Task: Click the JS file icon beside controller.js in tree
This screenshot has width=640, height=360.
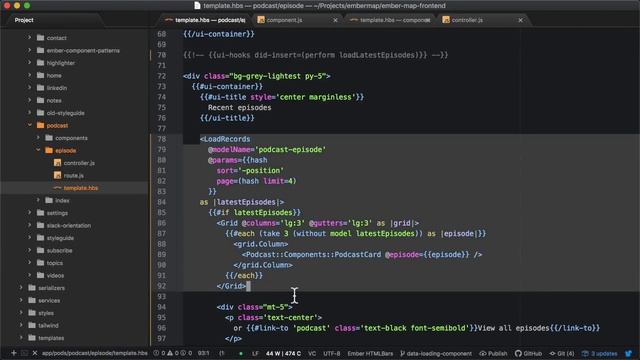Action: click(58, 162)
